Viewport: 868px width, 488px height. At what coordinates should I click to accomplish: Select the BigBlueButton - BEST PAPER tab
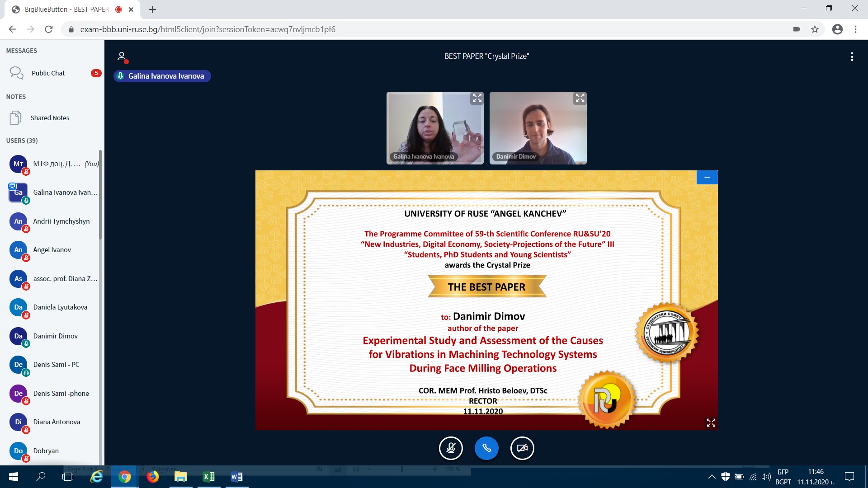point(72,9)
